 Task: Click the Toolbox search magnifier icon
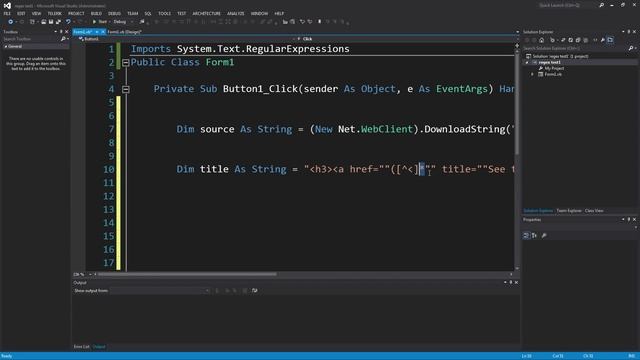[x=63, y=39]
